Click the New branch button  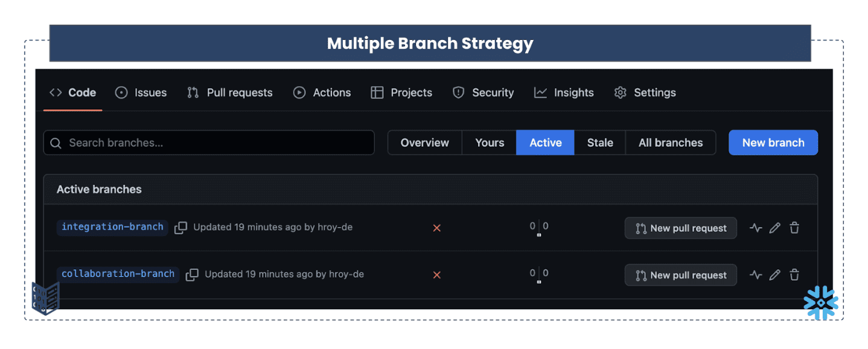pyautogui.click(x=773, y=143)
